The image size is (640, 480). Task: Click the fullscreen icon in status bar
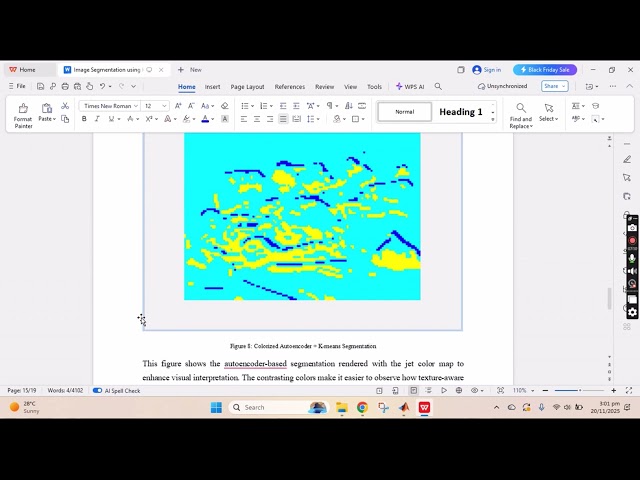pos(629,391)
